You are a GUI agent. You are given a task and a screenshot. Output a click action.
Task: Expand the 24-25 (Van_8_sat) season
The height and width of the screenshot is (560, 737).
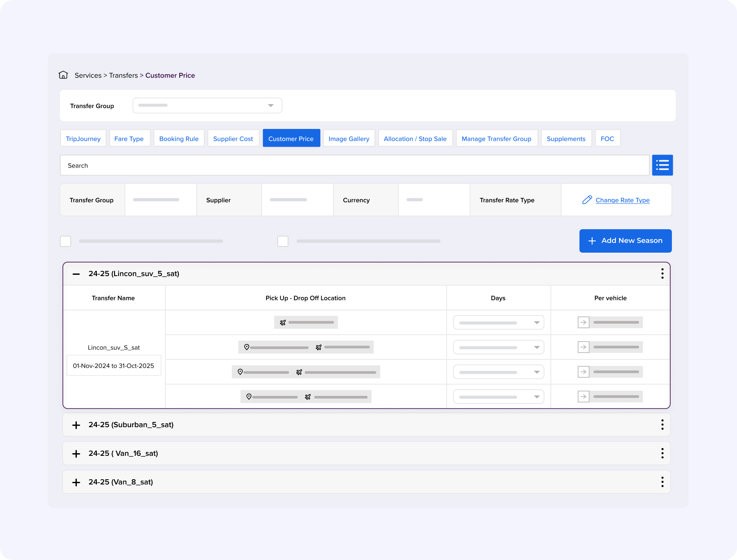76,482
